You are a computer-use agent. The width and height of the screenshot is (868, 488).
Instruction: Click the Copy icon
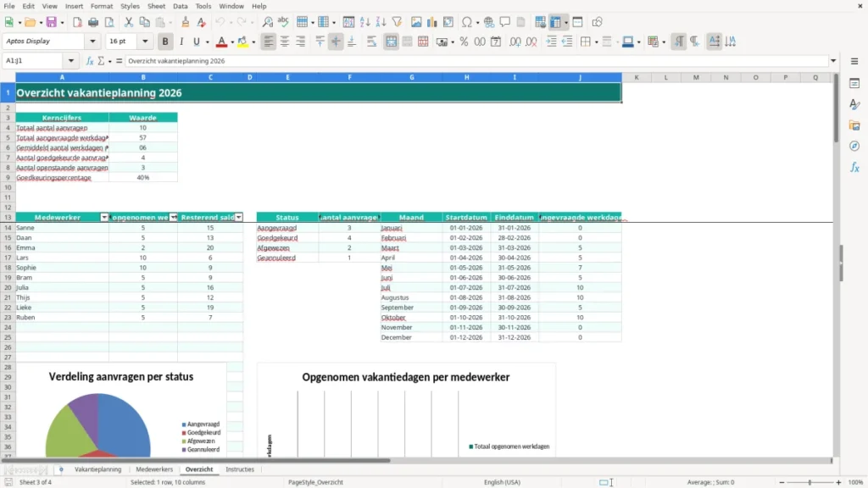pos(144,22)
